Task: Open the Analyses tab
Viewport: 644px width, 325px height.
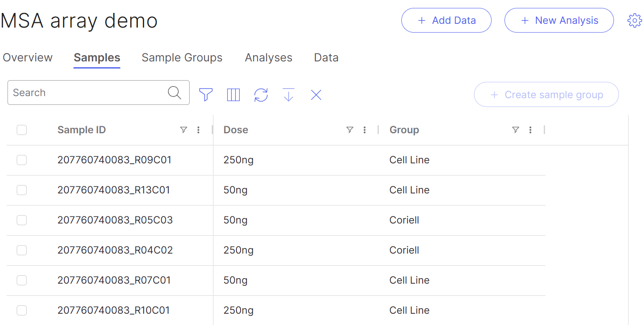Action: pyautogui.click(x=269, y=58)
